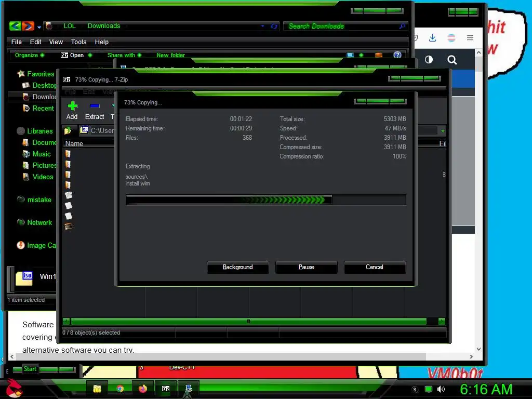Click the search magnifier icon in Explorer
The image size is (532, 399).
(x=402, y=26)
